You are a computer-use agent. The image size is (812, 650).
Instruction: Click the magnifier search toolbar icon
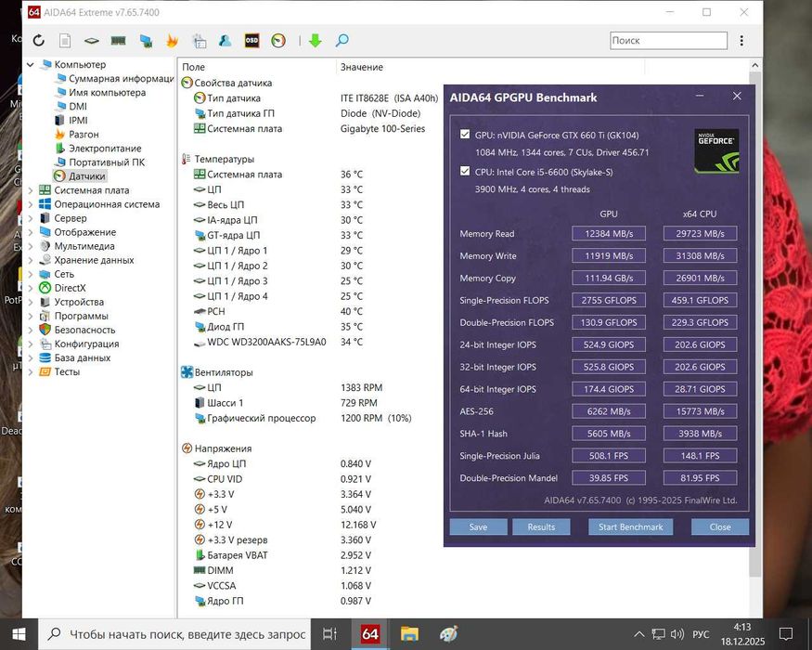(342, 41)
